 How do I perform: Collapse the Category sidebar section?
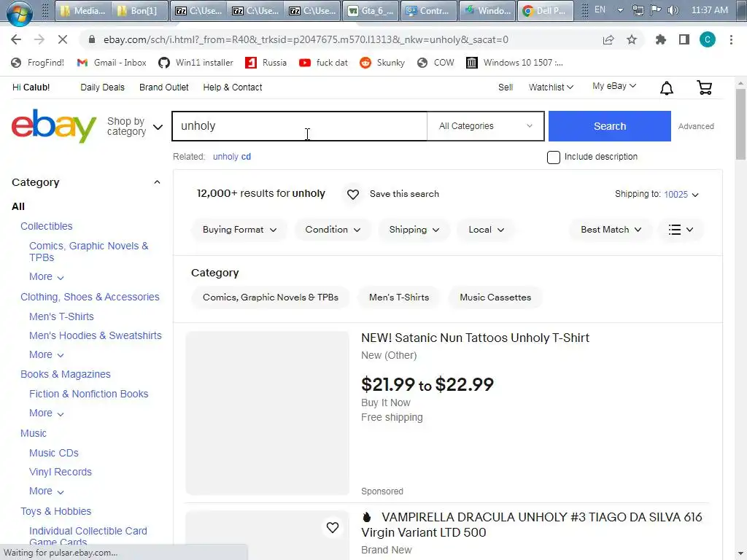[x=157, y=182]
